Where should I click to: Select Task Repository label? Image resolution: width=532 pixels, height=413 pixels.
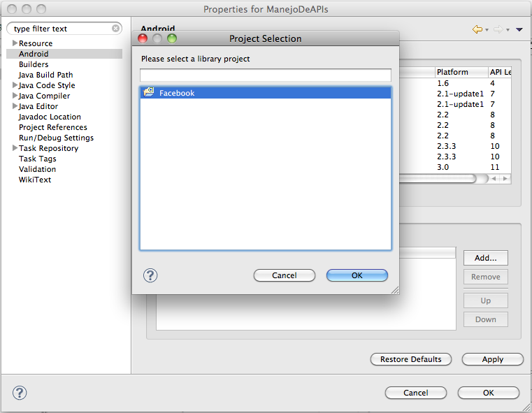[x=48, y=149]
